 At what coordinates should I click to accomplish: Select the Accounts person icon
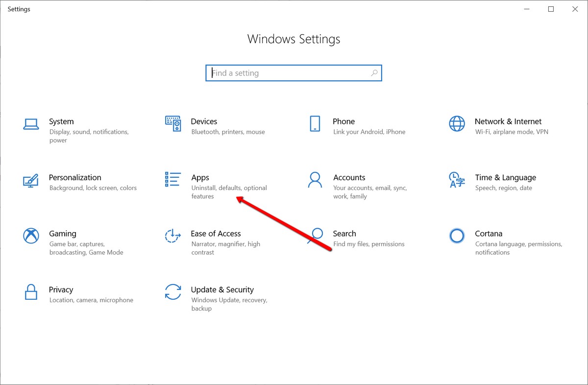coord(315,180)
